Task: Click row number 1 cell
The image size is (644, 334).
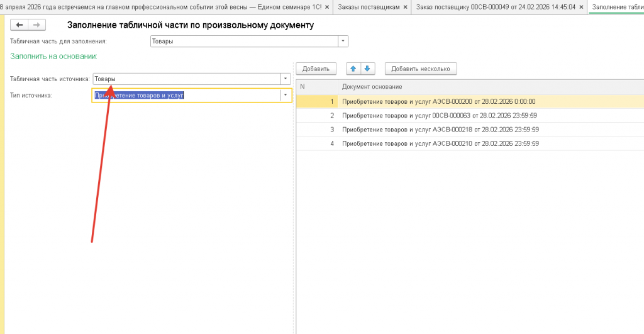Action: [317, 101]
